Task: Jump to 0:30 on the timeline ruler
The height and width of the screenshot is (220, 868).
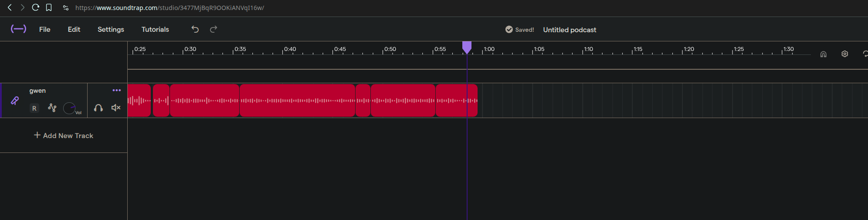Action: (190, 49)
